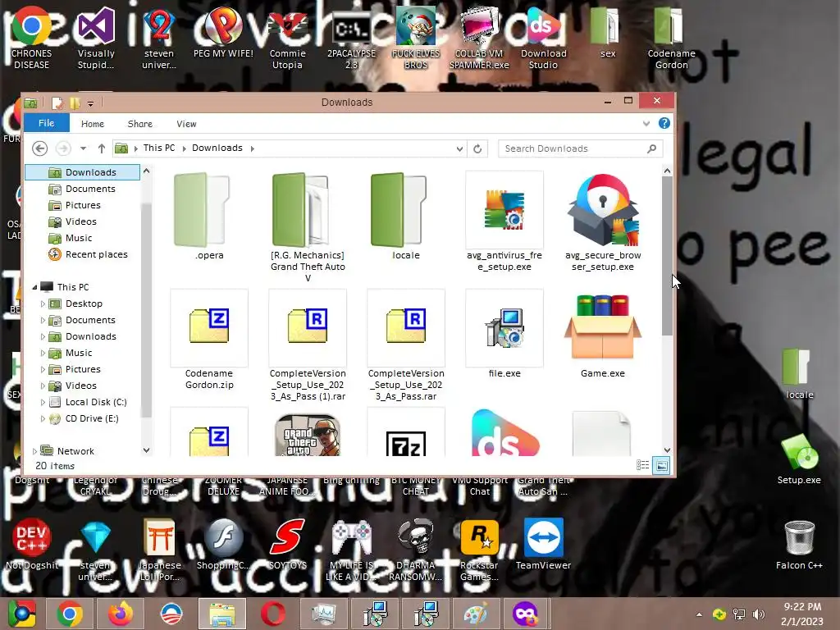Expand the Network tree node
The height and width of the screenshot is (630, 840).
[34, 452]
